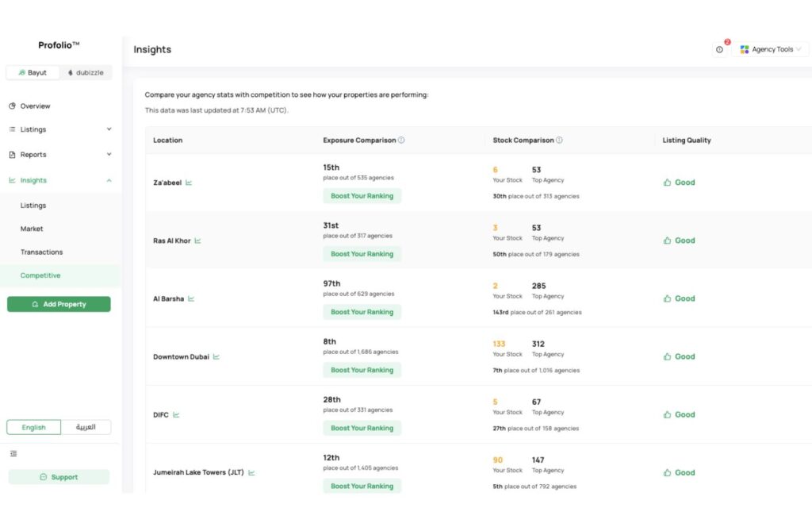Screen dimensions: 812x508
Task: Click thumbs-up Good icon for DIFC
Action: pyautogui.click(x=667, y=414)
